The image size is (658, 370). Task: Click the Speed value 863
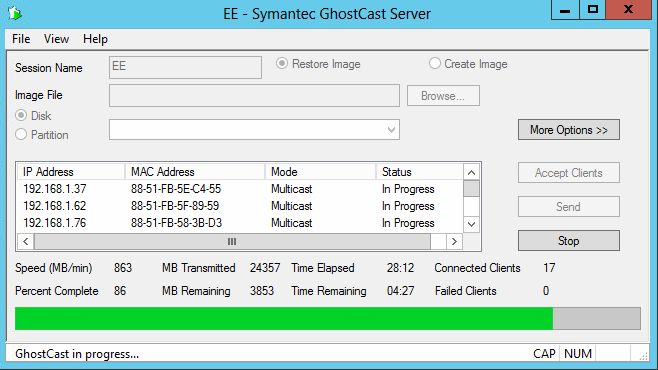123,268
